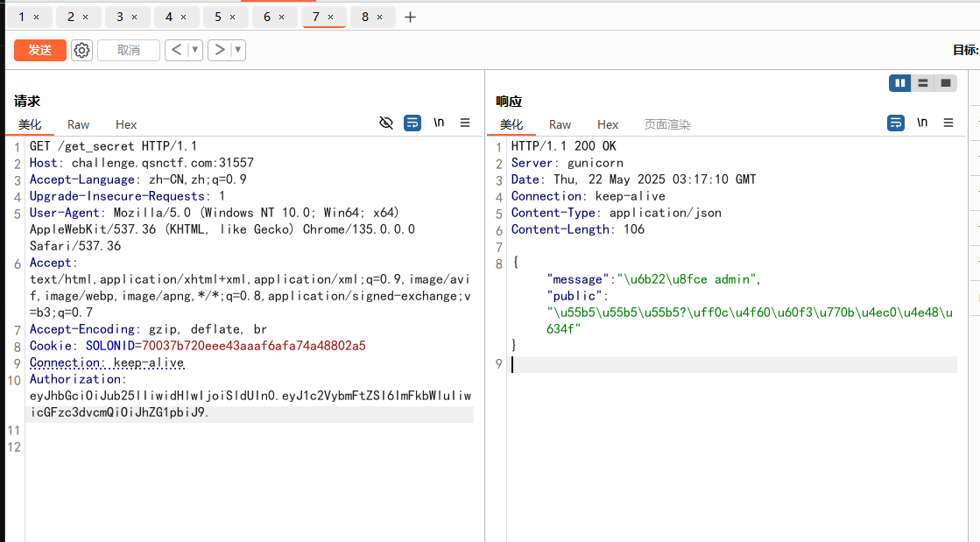This screenshot has height=542, width=980.
Task: Toggle word wrap in the response panel
Action: point(896,123)
